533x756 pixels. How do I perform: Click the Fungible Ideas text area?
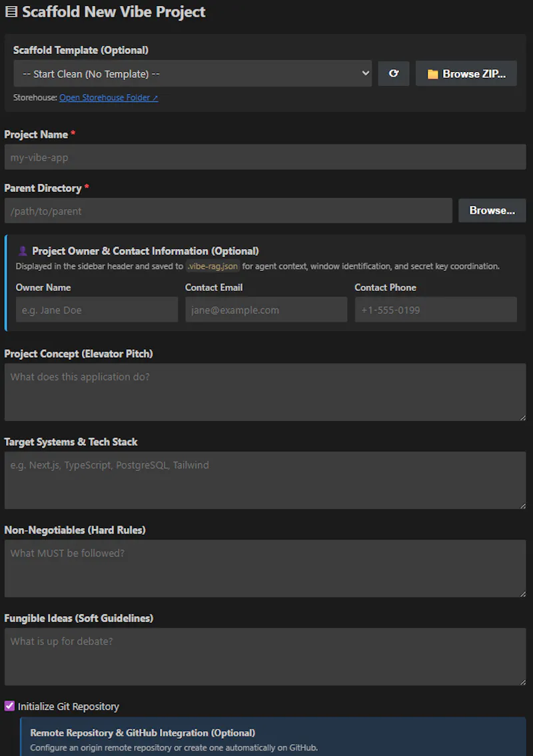click(x=265, y=657)
